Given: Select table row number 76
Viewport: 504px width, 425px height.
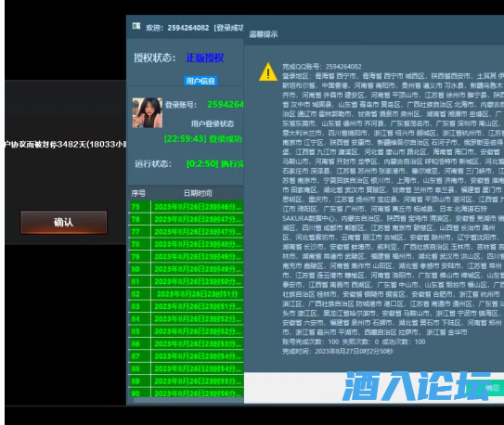Looking at the screenshot, I should coord(187,219).
